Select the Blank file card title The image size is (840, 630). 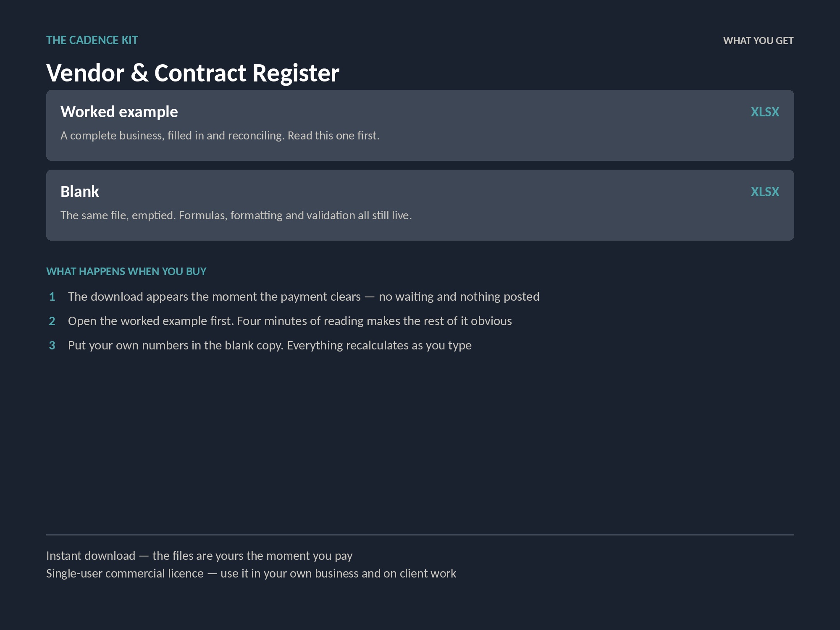pyautogui.click(x=80, y=192)
